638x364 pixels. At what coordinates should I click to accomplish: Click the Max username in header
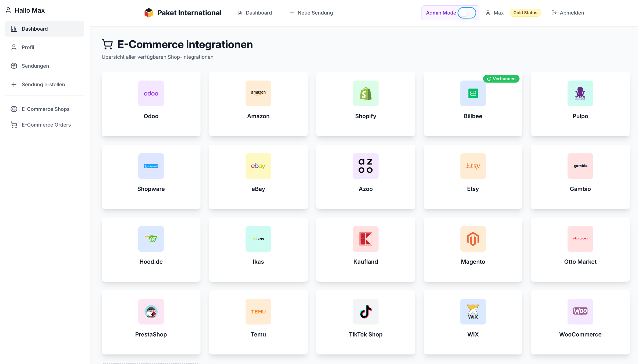click(498, 13)
